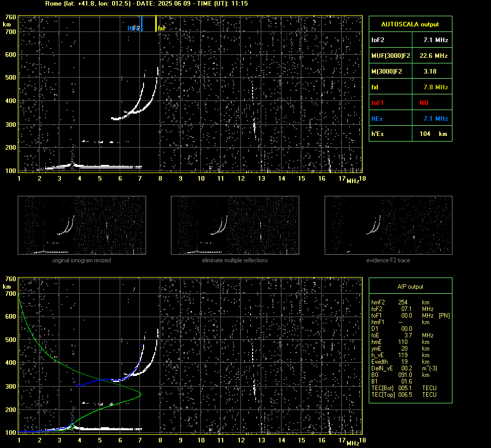Click the foF2 value 7.1 MHz in AUTOSCALA table
Viewport: 491px width, 448px height.
(436, 40)
